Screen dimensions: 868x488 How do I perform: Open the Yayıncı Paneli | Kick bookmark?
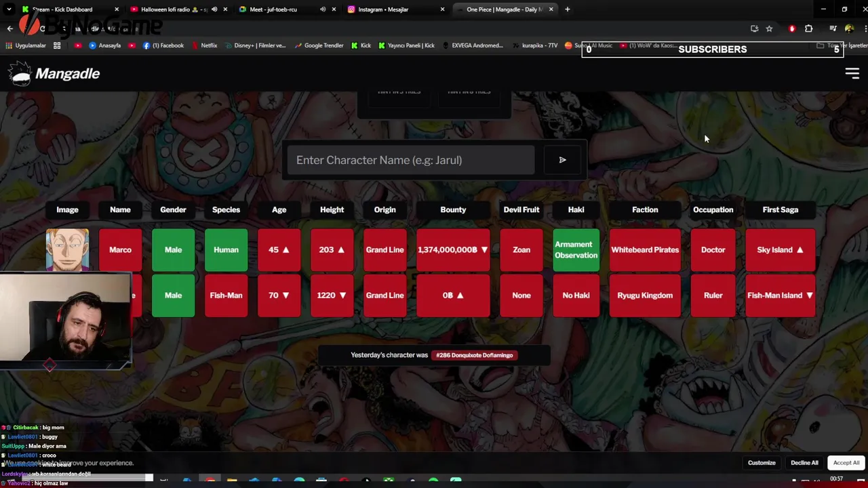[406, 45]
